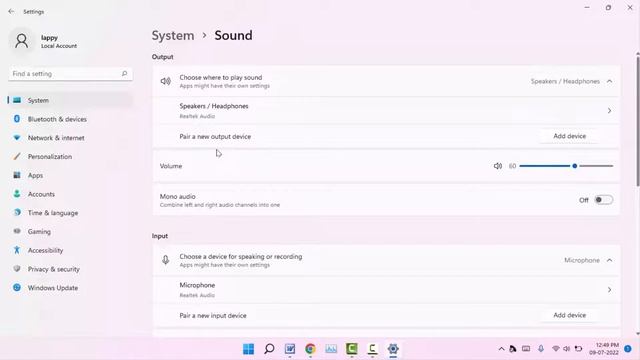
Task: Show hidden icons in the system tray
Action: pyautogui.click(x=501, y=349)
